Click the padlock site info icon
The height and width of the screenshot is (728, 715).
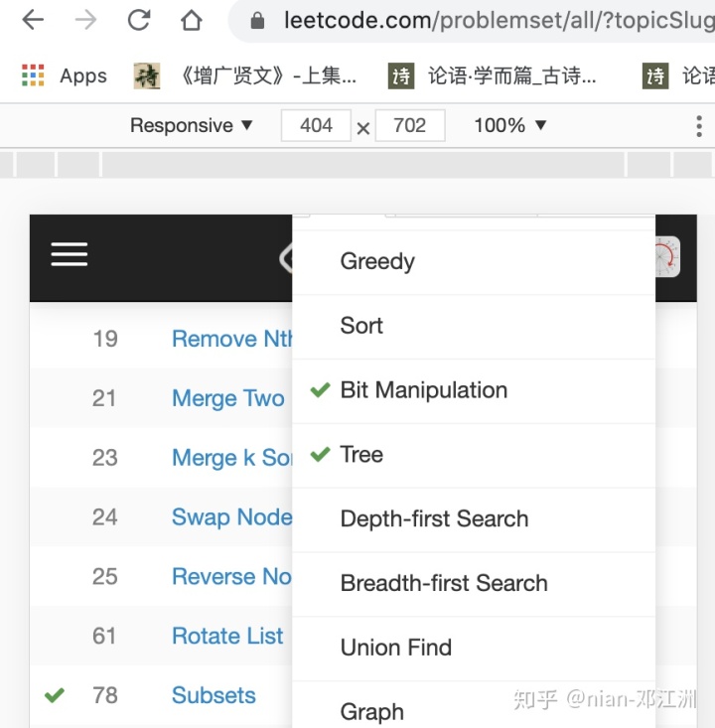pyautogui.click(x=257, y=21)
